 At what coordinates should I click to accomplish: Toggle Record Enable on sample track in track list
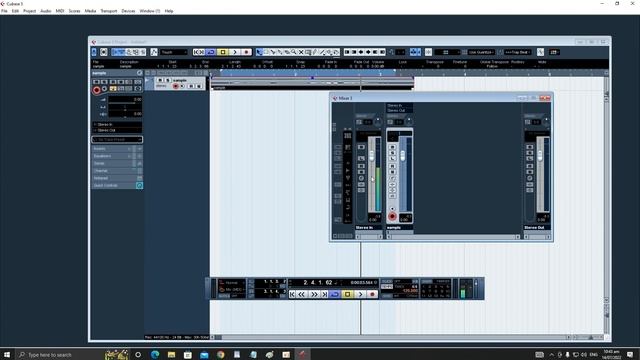(176, 86)
